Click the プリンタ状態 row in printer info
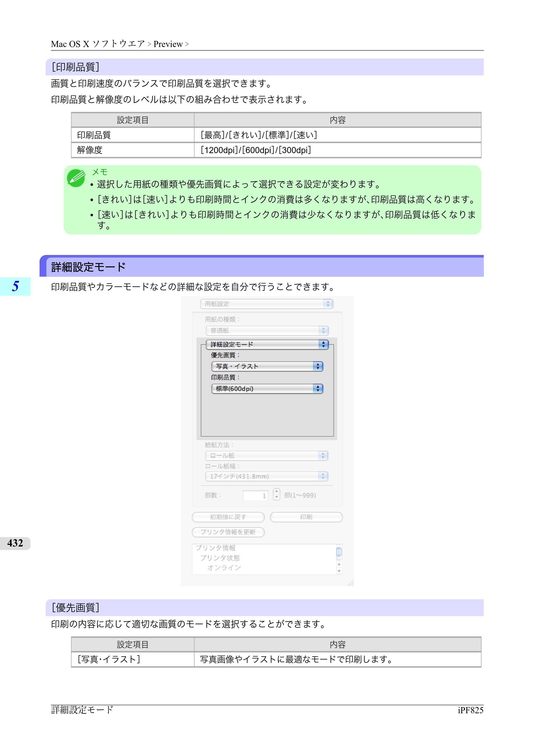Screen dimensions: 535x756 [220, 558]
